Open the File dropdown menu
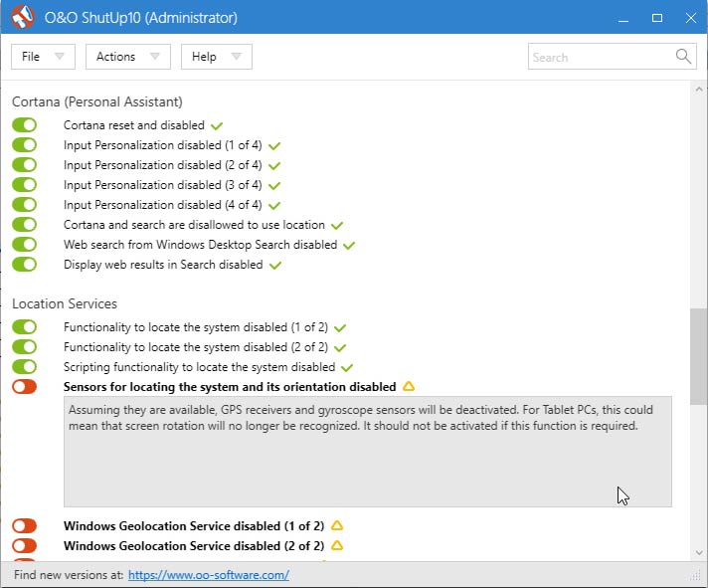The height and width of the screenshot is (588, 708). tap(43, 57)
